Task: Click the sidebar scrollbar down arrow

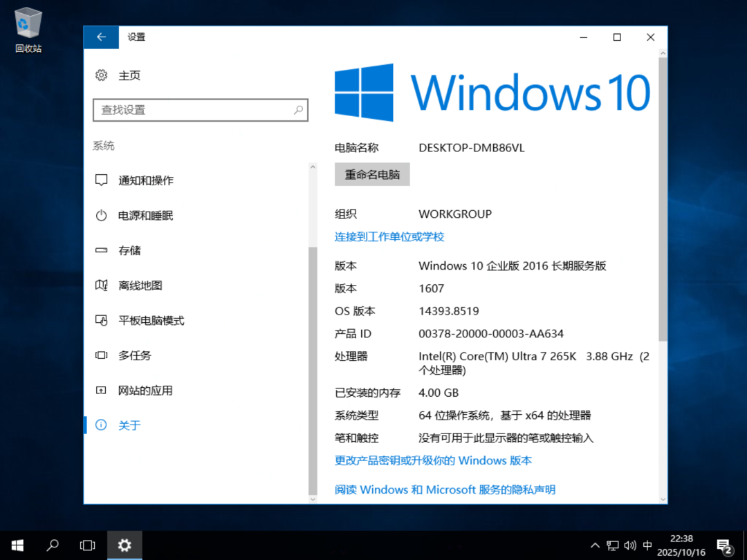Action: pyautogui.click(x=313, y=499)
